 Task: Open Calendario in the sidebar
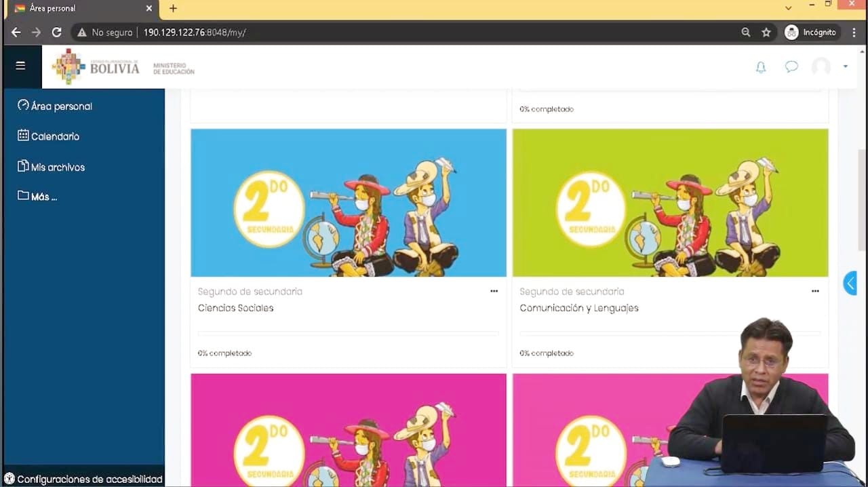coord(48,136)
